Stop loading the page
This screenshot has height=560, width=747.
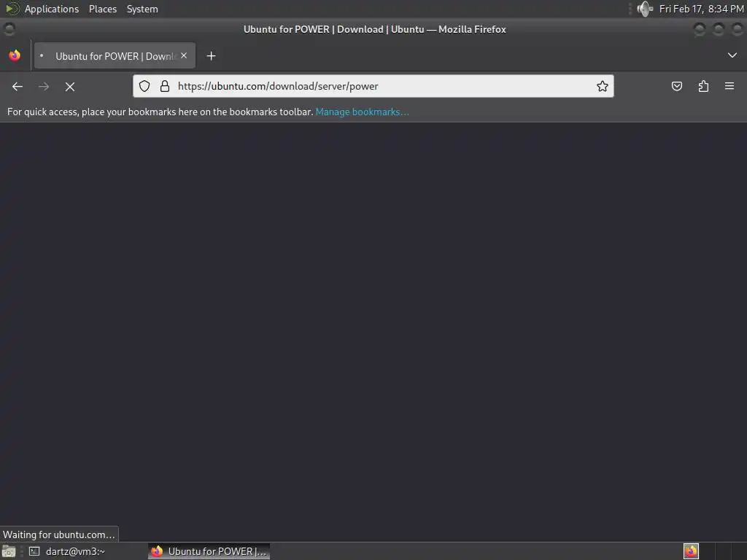tap(70, 87)
